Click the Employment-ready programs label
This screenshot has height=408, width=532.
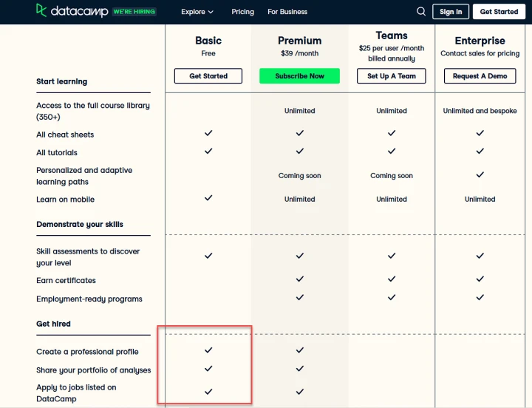click(89, 299)
